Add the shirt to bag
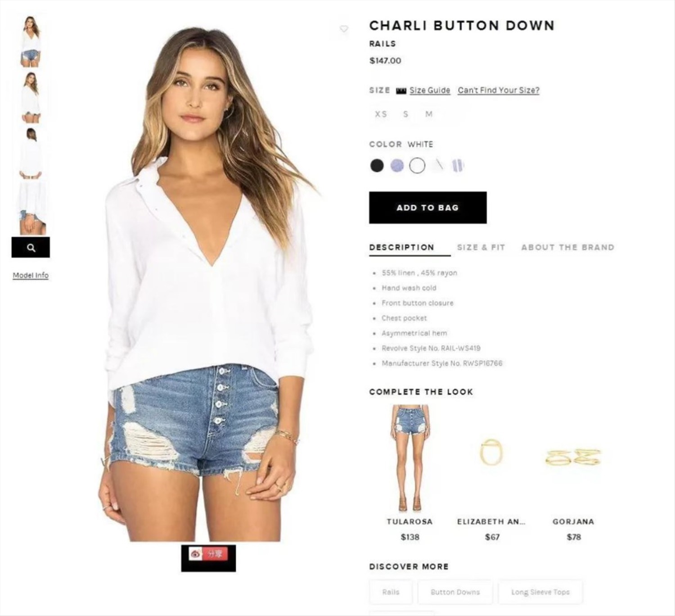Viewport: 675px width, 616px height. pyautogui.click(x=428, y=208)
